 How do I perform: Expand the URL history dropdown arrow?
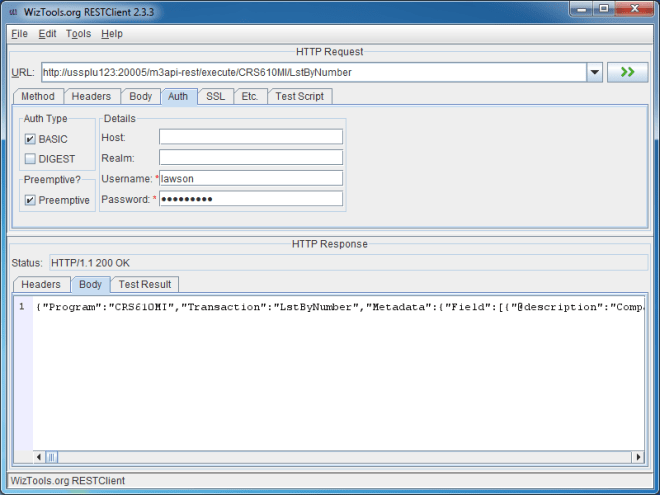tap(593, 72)
